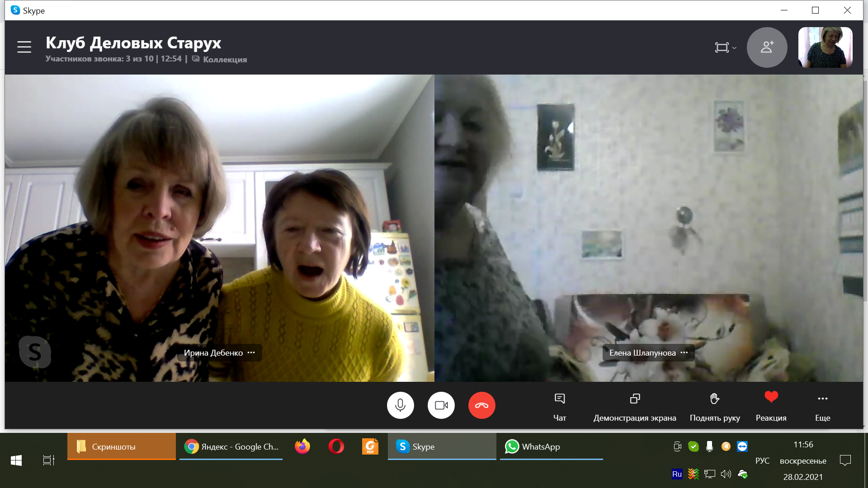Open the taskbar volume speaker control
Viewport: 868px width, 488px height.
(726, 474)
